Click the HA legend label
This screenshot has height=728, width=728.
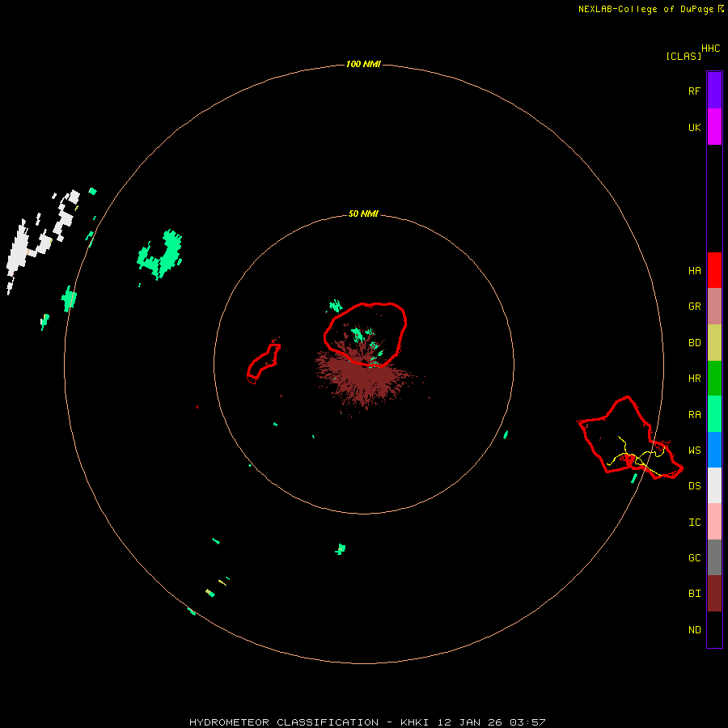(x=694, y=270)
